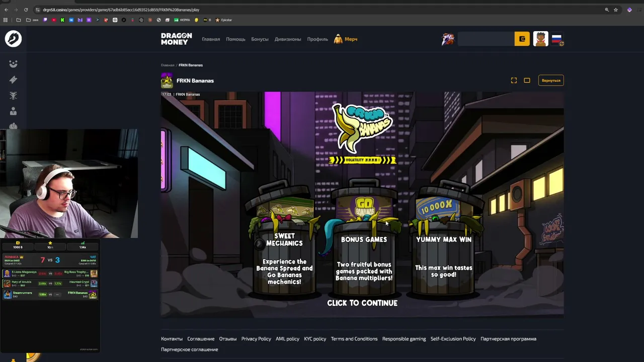Screen dimensions: 644x362
Task: Bookmark this page with the star icon
Action: click(x=616, y=10)
